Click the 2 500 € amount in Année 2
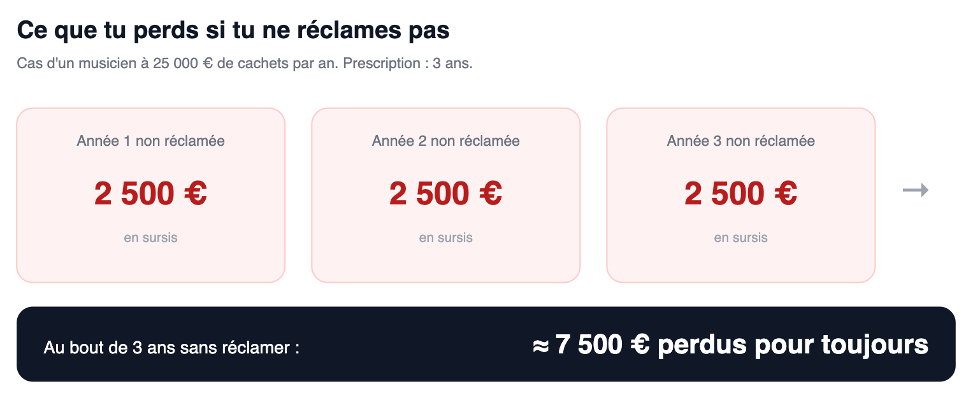The height and width of the screenshot is (405, 980). [445, 194]
